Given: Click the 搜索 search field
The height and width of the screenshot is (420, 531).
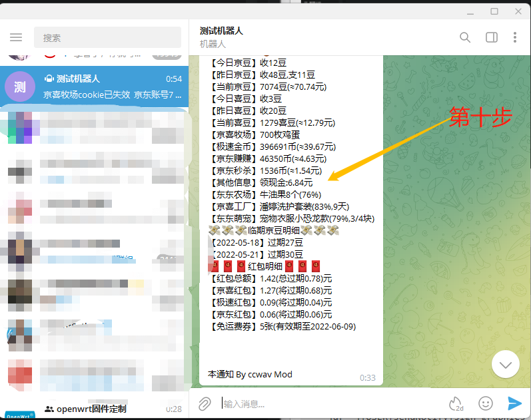Looking at the screenshot, I should pos(107,37).
